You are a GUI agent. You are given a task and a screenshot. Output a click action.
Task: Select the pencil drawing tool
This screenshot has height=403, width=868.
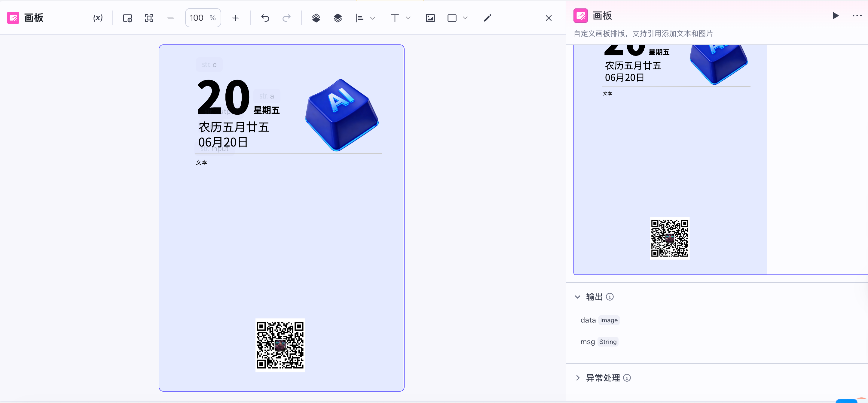[487, 18]
